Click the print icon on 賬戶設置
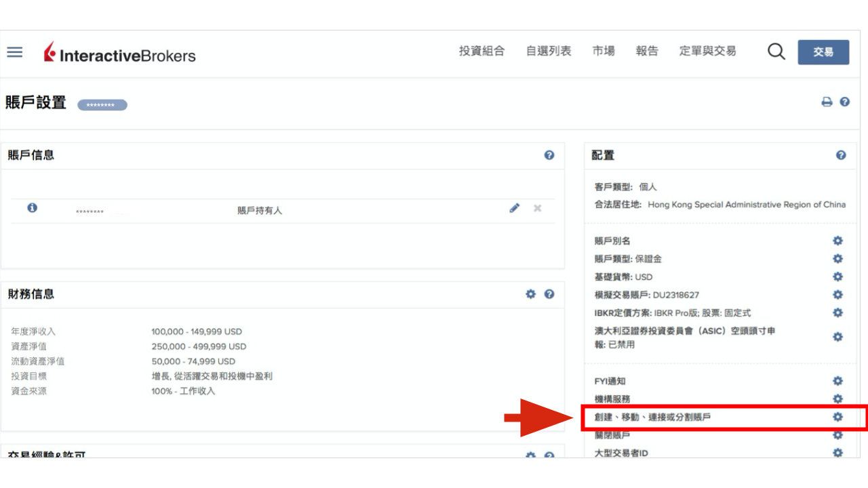 click(827, 102)
